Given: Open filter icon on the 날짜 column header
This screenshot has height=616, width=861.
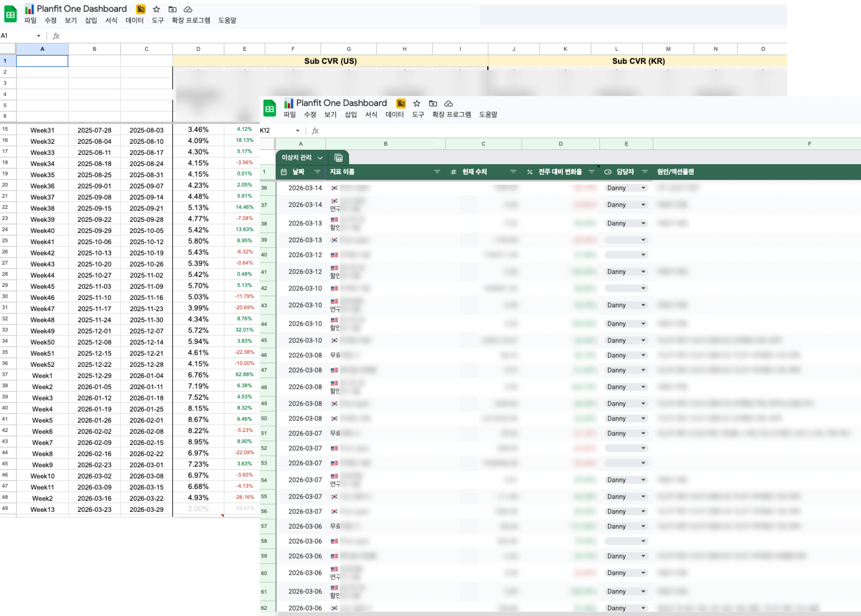Looking at the screenshot, I should click(x=318, y=172).
